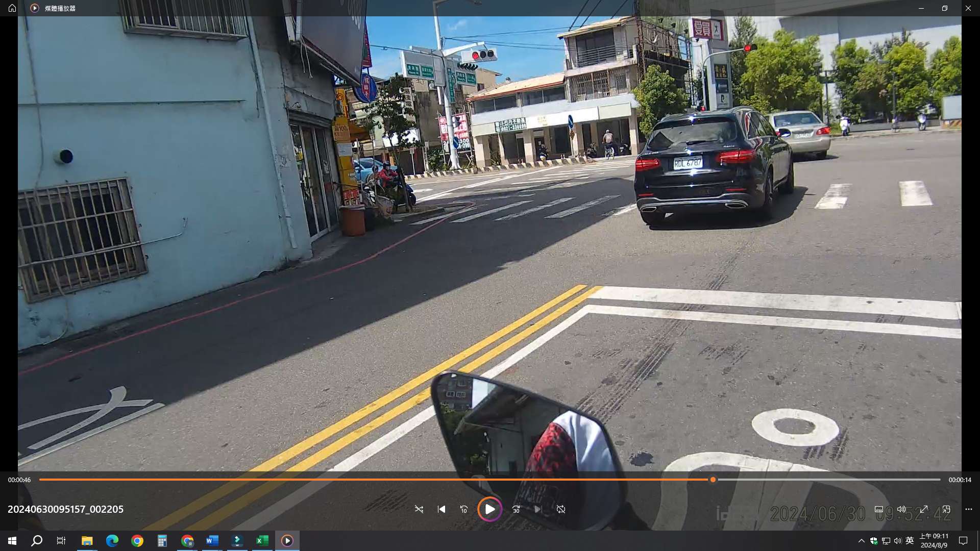Open Calculator from the taskbar
Image resolution: width=980 pixels, height=551 pixels.
162,541
